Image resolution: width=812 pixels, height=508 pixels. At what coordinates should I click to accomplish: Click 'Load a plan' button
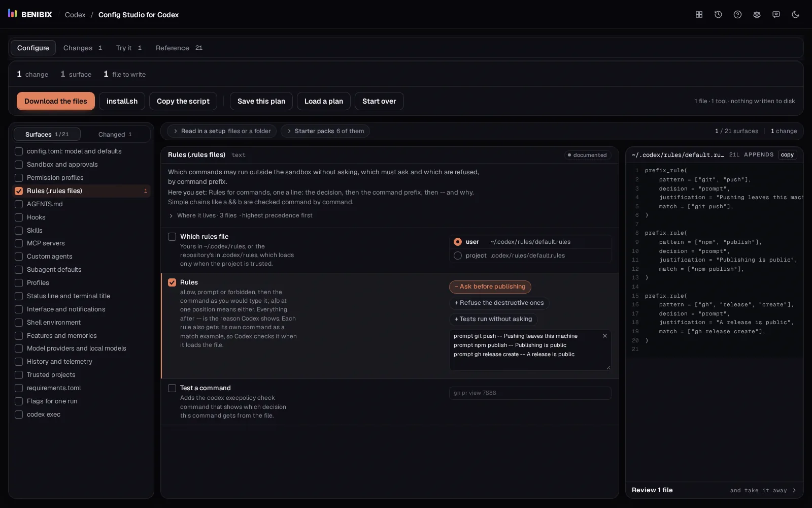coord(324,101)
